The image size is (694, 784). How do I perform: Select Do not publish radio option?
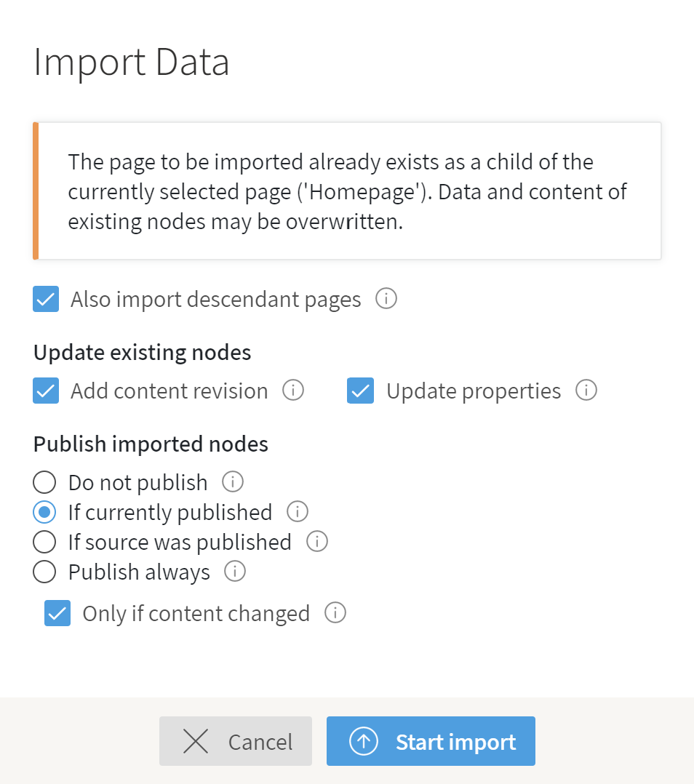pos(44,482)
